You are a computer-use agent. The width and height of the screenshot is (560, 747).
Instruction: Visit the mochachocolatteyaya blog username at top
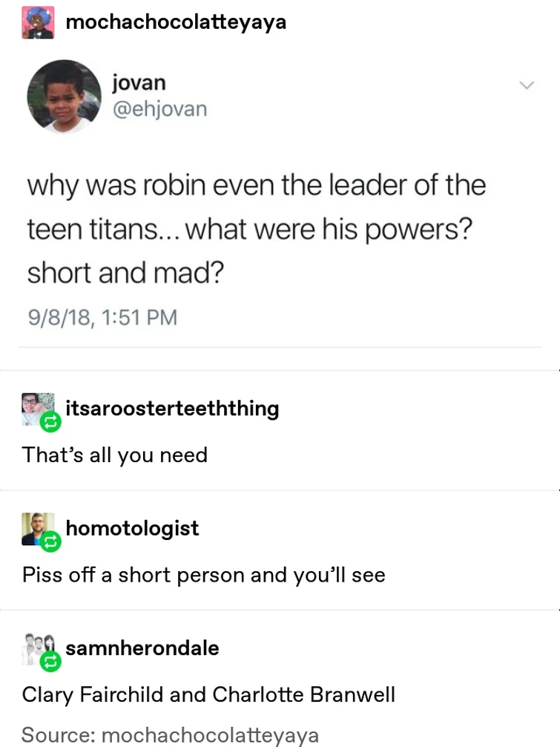(176, 22)
